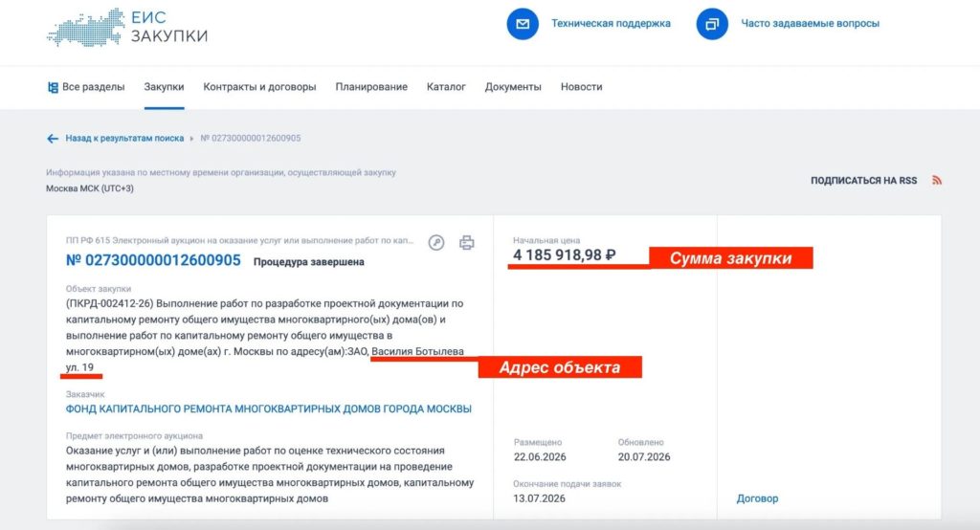This screenshot has height=530, width=980.
Task: Click the print icon for the purchase
Action: [x=466, y=242]
